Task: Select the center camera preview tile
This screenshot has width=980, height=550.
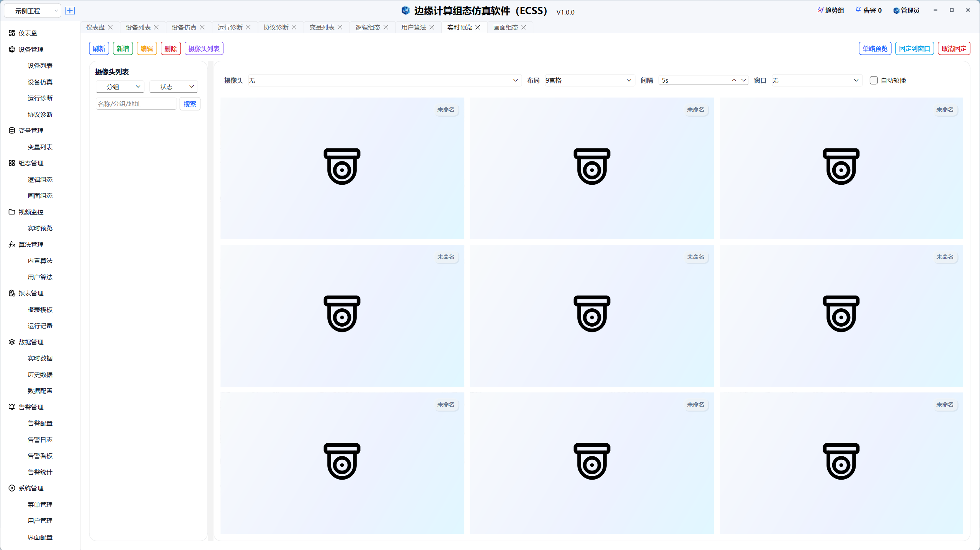Action: click(592, 316)
